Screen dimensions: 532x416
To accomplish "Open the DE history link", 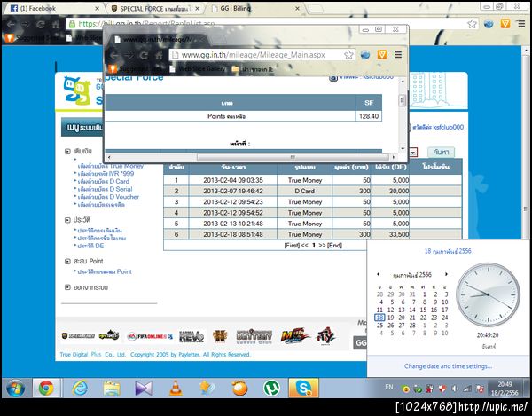I will (x=90, y=246).
